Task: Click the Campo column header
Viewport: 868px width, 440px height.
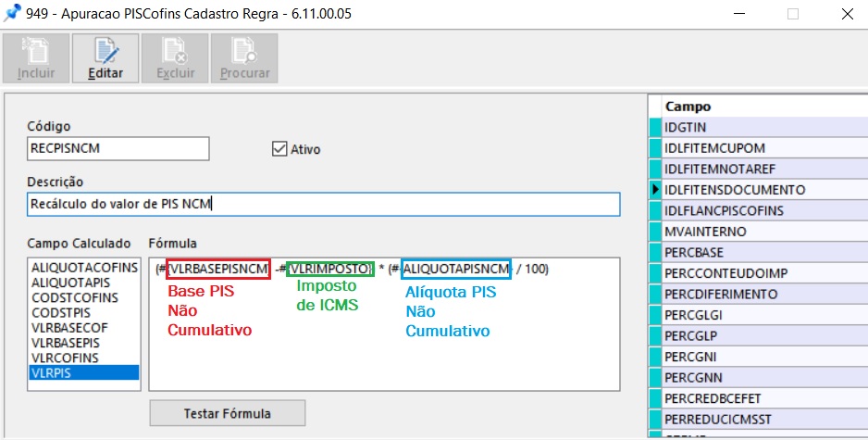Action: coord(764,106)
